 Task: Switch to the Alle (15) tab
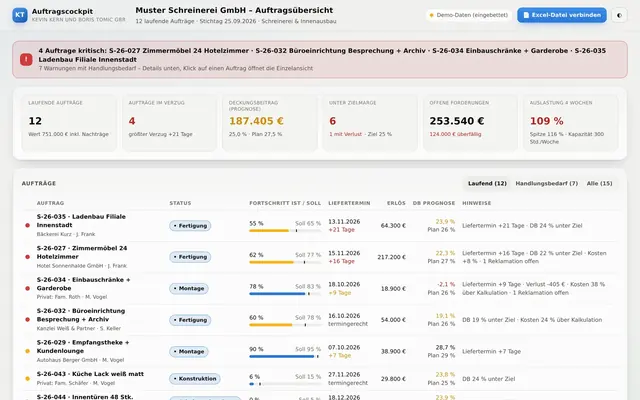[x=599, y=184]
